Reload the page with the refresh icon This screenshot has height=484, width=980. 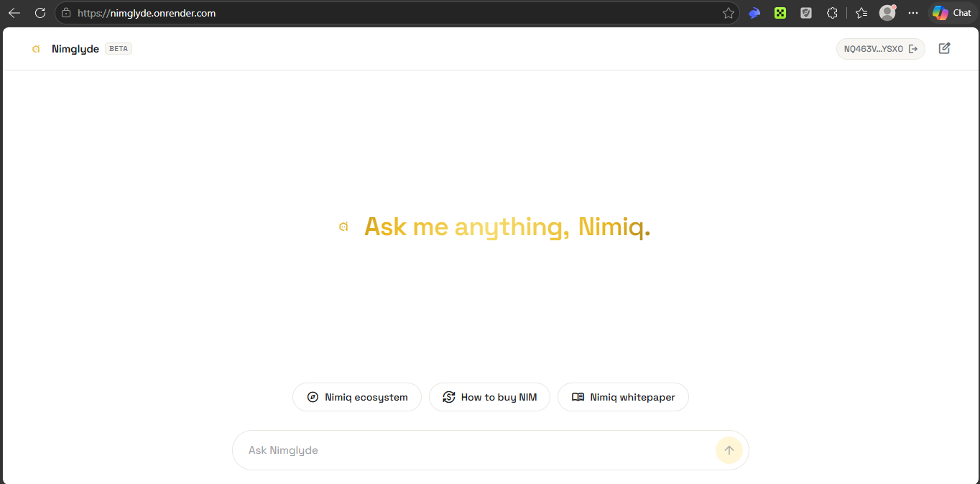(x=40, y=13)
